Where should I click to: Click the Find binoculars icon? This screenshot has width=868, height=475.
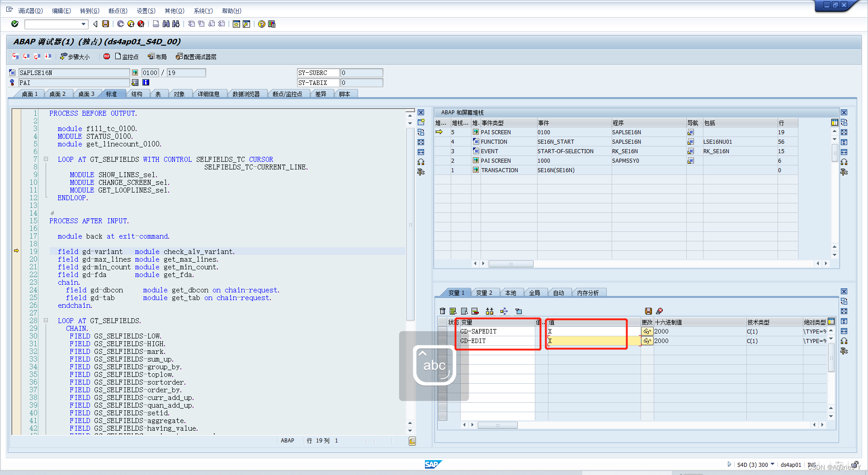(x=166, y=24)
